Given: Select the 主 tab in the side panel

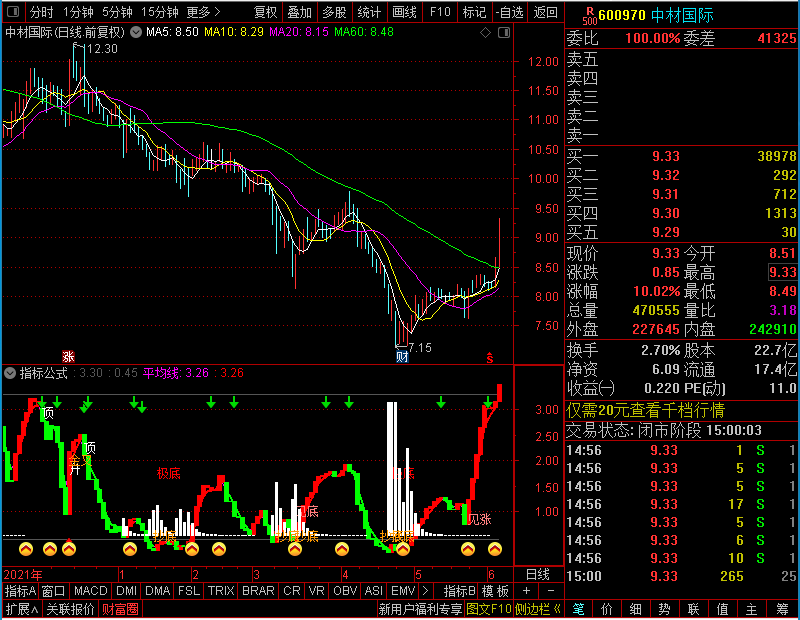Looking at the screenshot, I should pyautogui.click(x=752, y=609).
